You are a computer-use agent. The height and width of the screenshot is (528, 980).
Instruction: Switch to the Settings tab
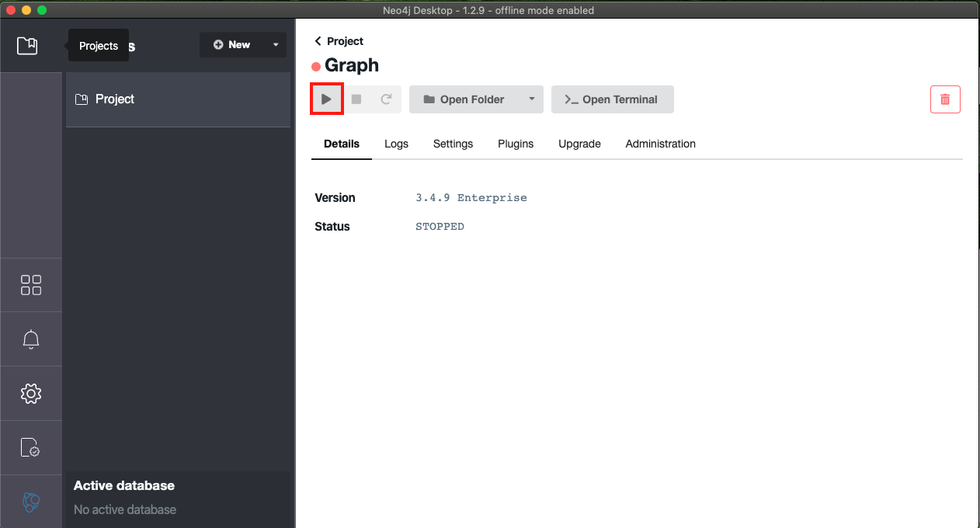[453, 144]
